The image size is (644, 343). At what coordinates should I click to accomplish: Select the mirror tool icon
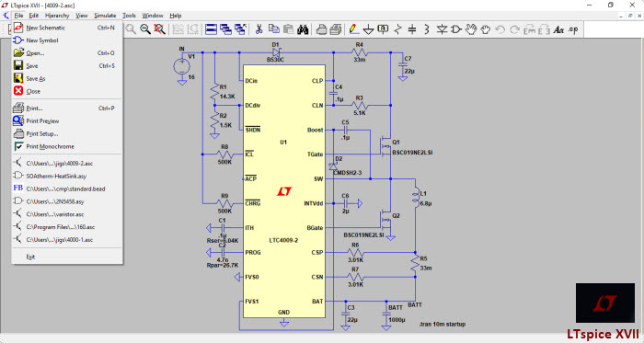544,29
